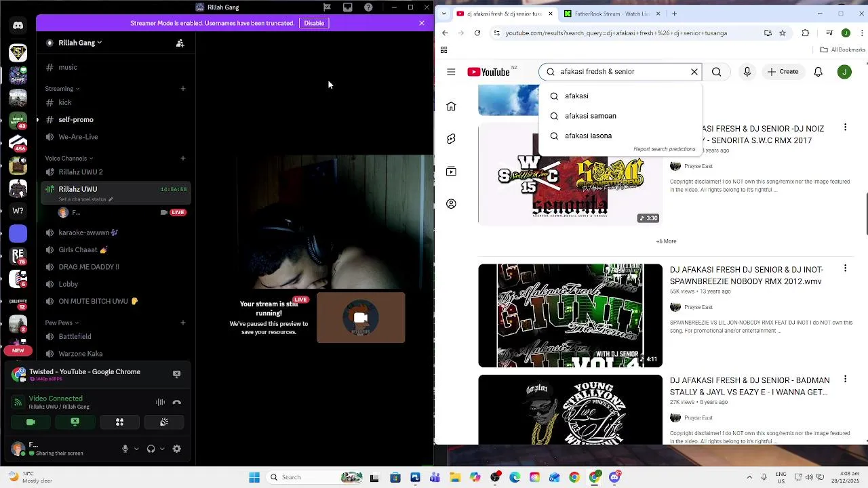
Task: Open headphone output options chevron
Action: (162, 449)
